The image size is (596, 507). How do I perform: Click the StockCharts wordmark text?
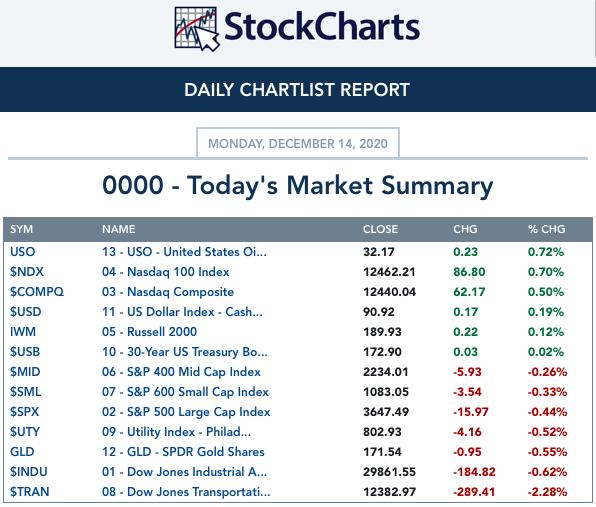tap(322, 26)
